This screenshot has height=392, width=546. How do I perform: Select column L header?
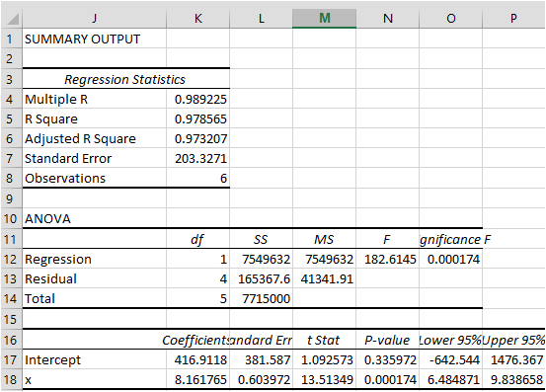[262, 18]
